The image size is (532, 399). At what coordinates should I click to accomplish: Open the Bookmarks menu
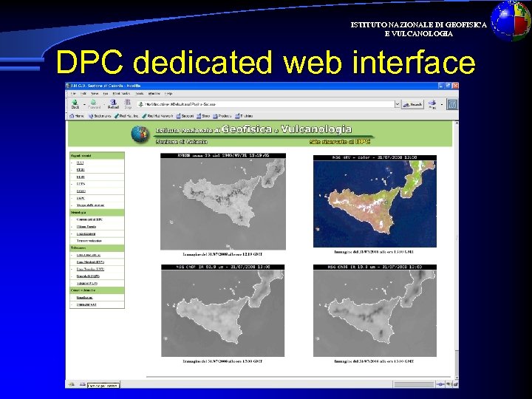[121, 93]
